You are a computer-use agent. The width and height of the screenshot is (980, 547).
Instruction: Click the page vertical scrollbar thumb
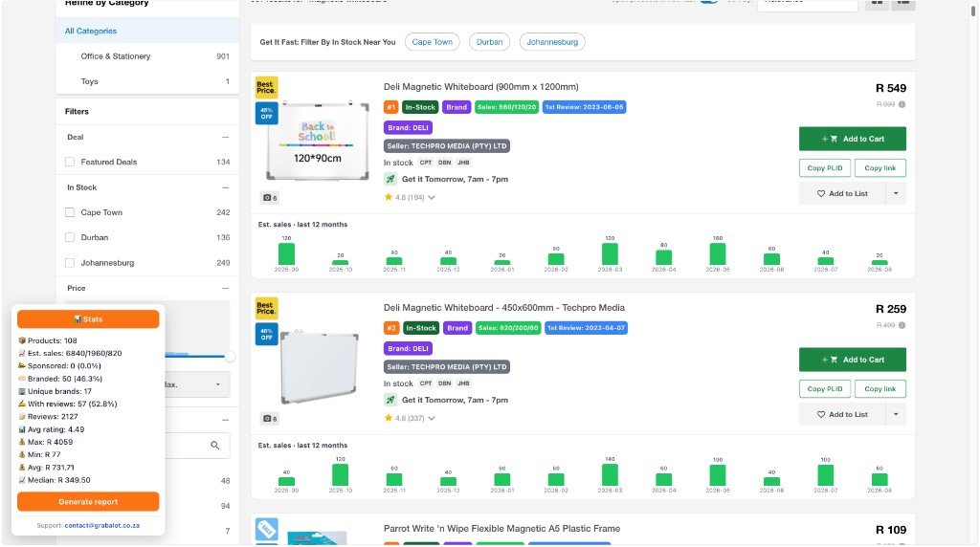[973, 10]
